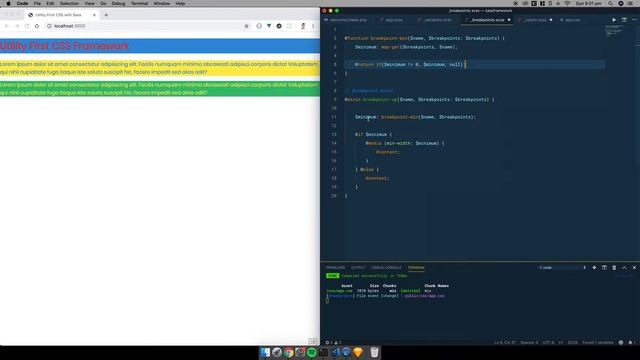
Task: Open the Help menu
Action: (x=180, y=3)
